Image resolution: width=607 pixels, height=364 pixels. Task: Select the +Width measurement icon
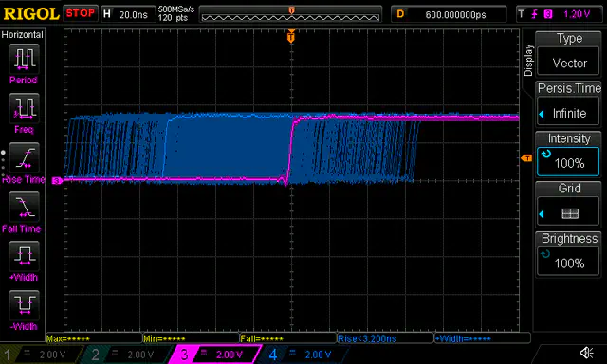point(24,256)
